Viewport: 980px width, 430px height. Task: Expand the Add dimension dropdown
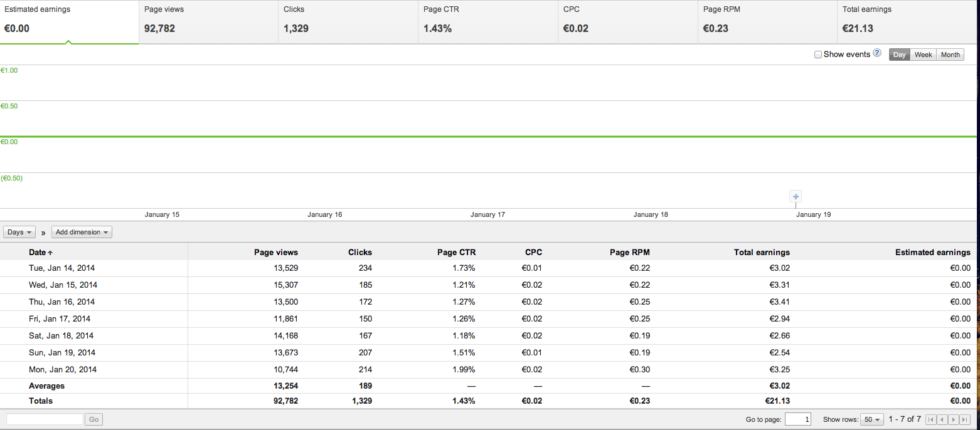[82, 232]
